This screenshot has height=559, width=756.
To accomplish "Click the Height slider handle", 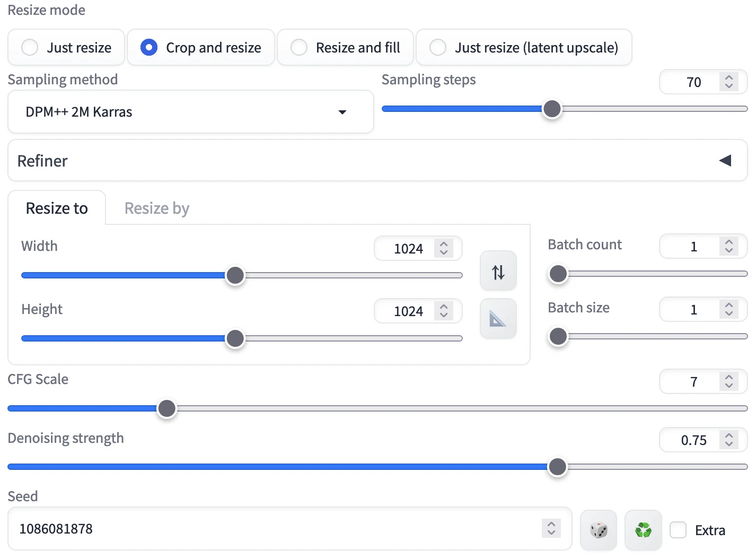I will [235, 338].
